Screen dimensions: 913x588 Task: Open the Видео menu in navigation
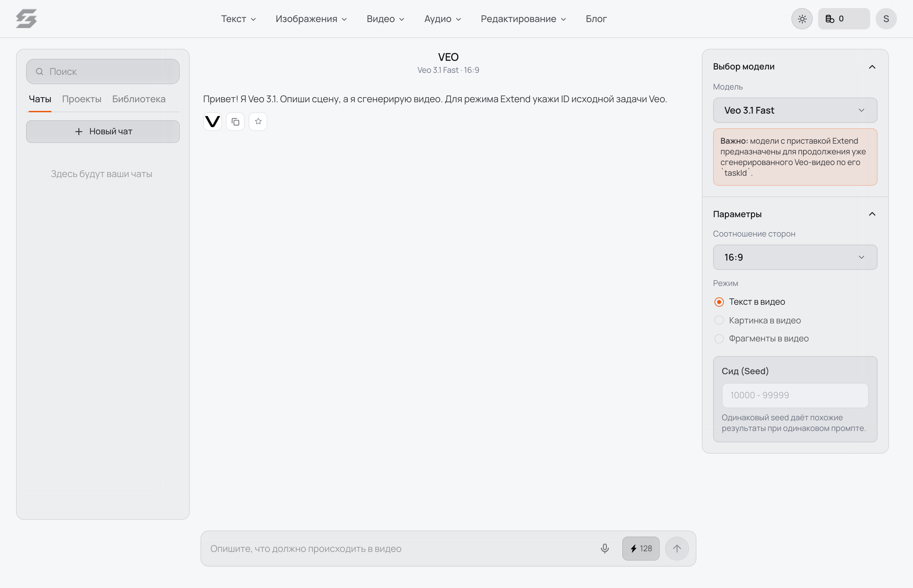click(x=385, y=19)
